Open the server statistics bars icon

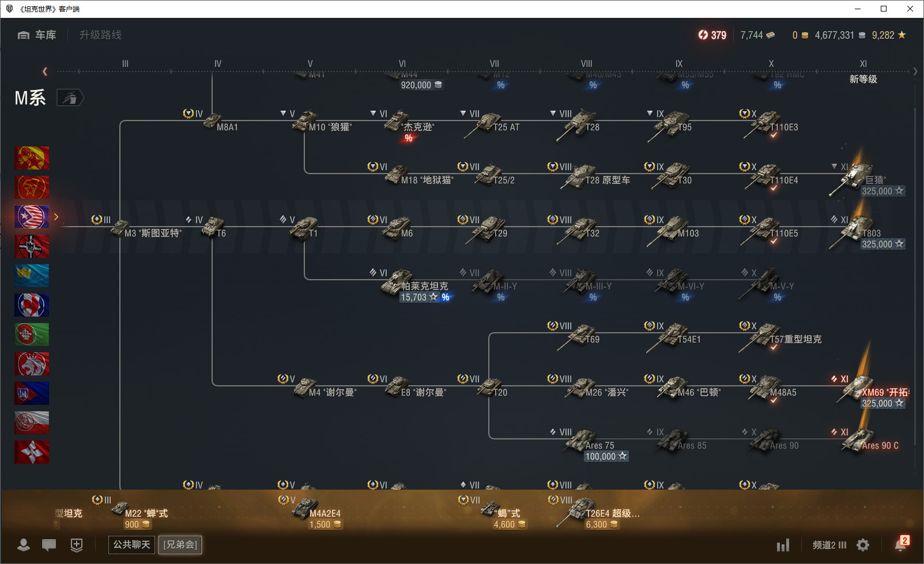(783, 545)
